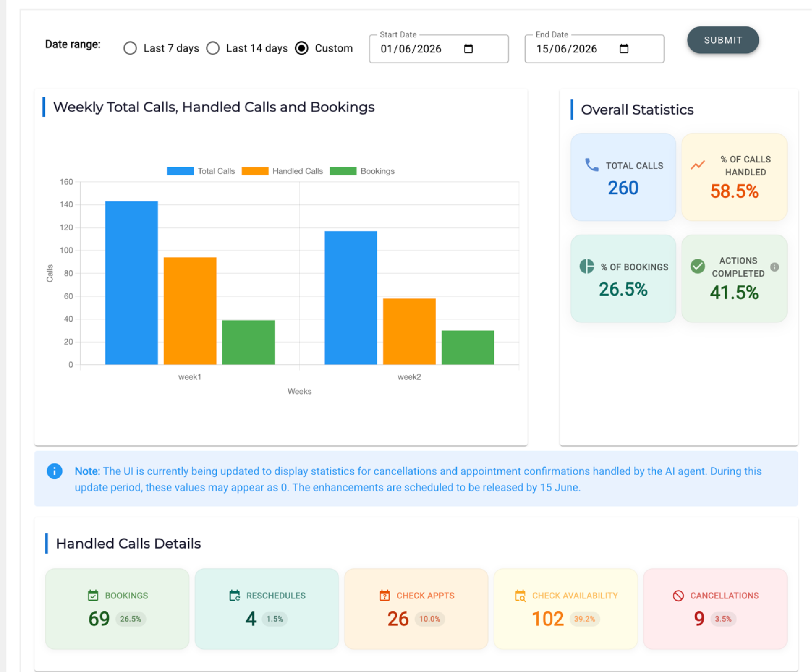Screen dimensions: 812x672
Task: Click the Cancellations prohibited icon
Action: tap(678, 596)
